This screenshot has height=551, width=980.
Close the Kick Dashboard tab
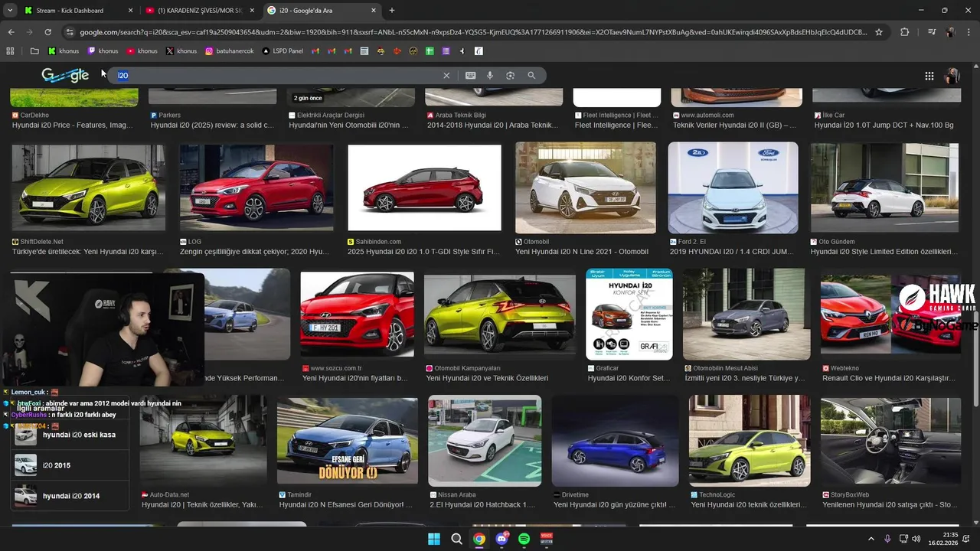click(130, 11)
